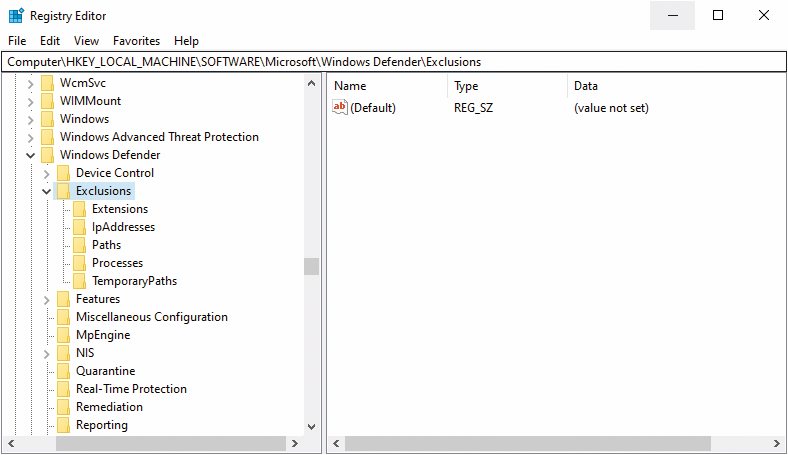Viewport: 788px width, 455px height.
Task: Open the View menu
Action: [x=86, y=41]
